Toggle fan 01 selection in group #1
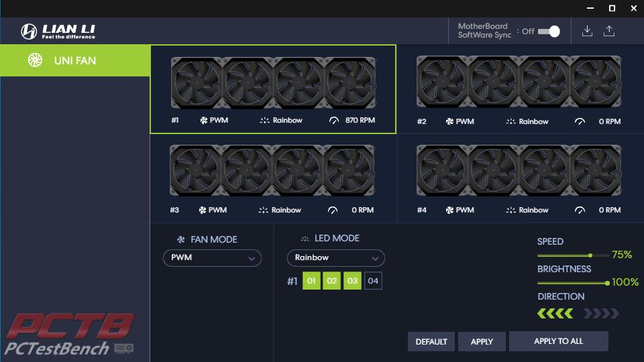 tap(311, 281)
